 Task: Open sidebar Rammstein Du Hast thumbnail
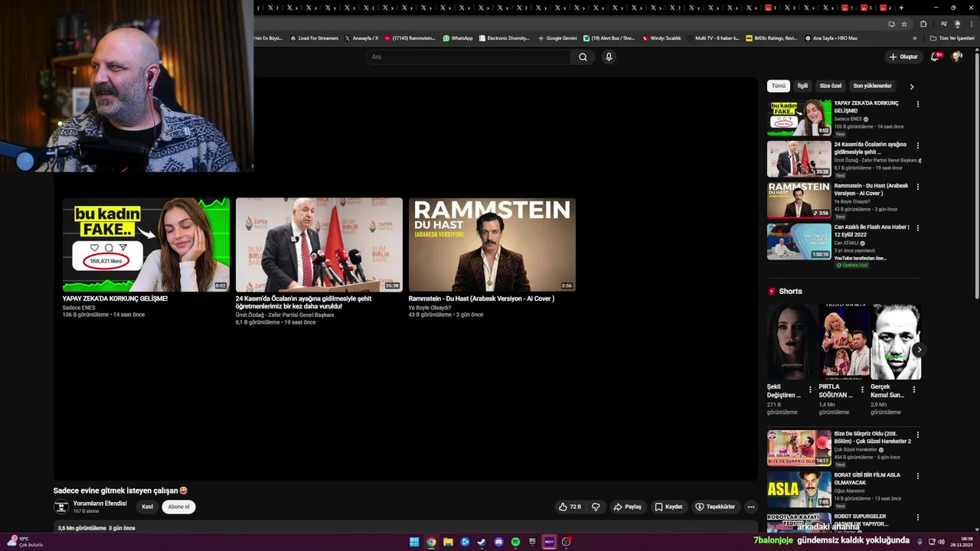click(799, 200)
